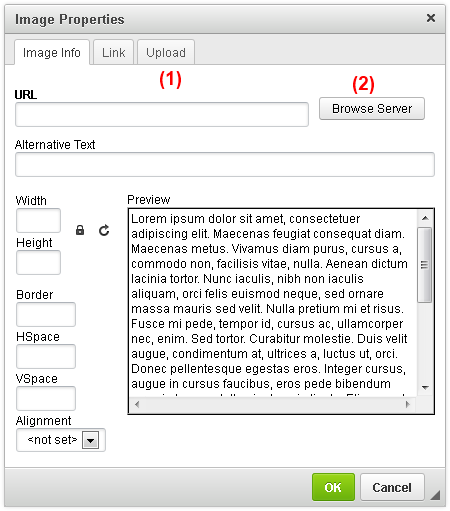Viewport: 450px width, 511px height.
Task: Click the preview scroll right arrow
Action: click(407, 404)
